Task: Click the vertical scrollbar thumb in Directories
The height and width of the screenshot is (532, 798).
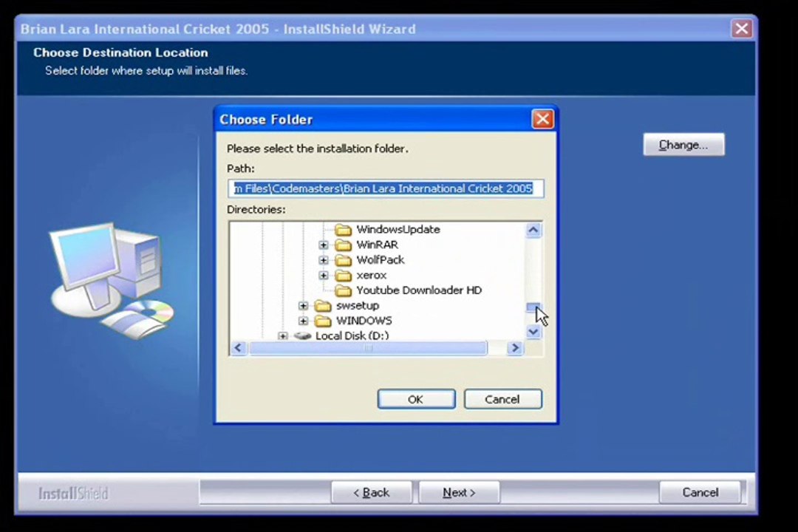Action: 533,307
